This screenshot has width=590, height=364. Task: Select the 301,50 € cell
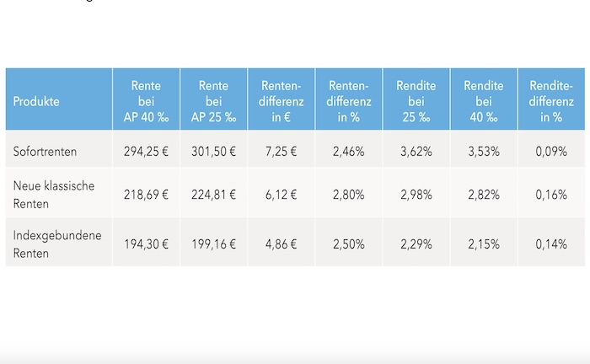[213, 152]
